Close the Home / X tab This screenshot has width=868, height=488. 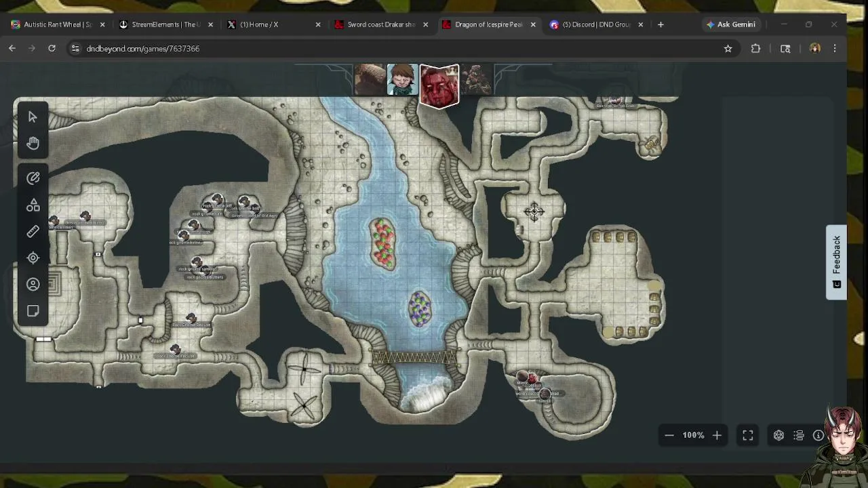click(x=318, y=24)
